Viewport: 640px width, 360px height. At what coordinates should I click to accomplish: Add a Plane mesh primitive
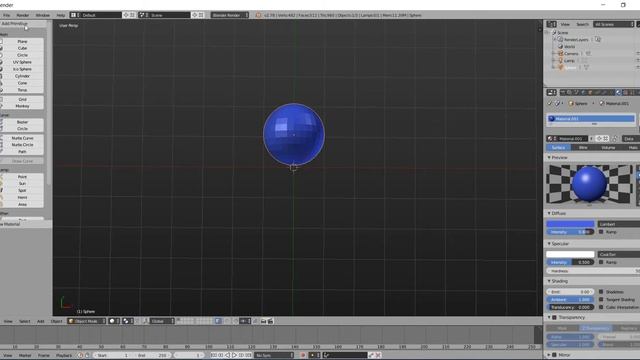pos(22,41)
